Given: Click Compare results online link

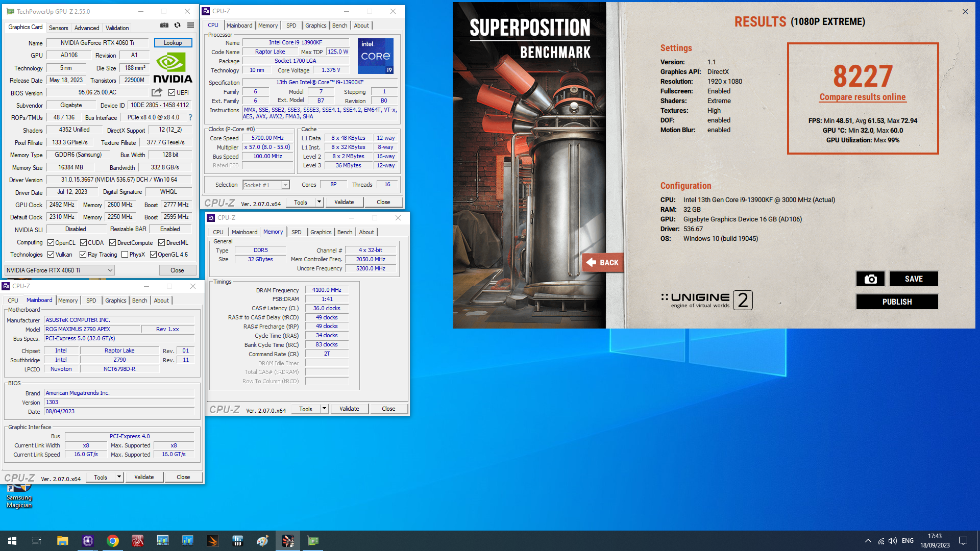Looking at the screenshot, I should point(863,97).
